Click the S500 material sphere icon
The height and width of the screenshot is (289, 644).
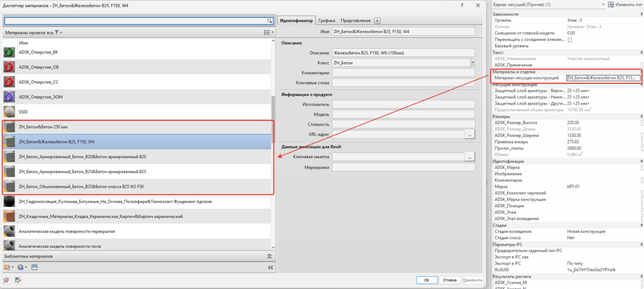click(9, 112)
